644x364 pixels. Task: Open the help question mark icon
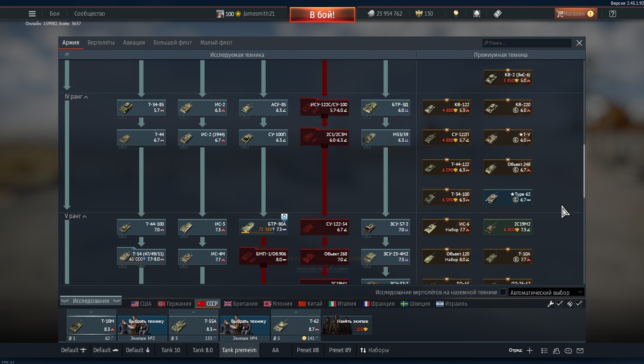coord(613,14)
